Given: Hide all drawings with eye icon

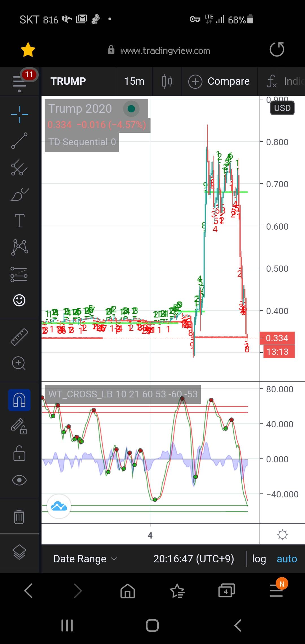Looking at the screenshot, I should point(19,480).
